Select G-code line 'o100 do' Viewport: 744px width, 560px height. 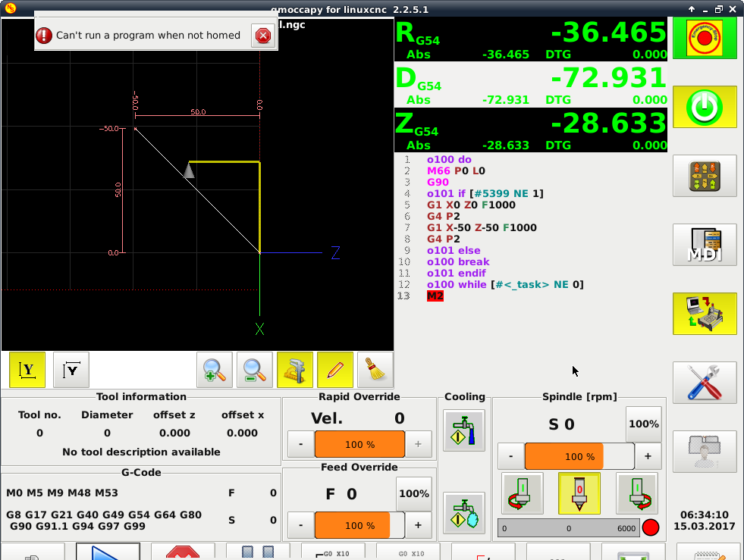pyautogui.click(x=449, y=159)
